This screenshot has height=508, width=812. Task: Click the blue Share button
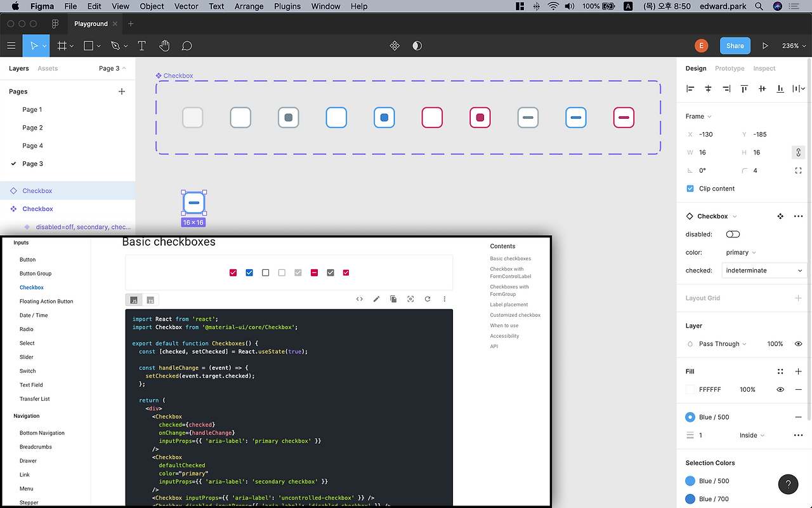pos(735,46)
